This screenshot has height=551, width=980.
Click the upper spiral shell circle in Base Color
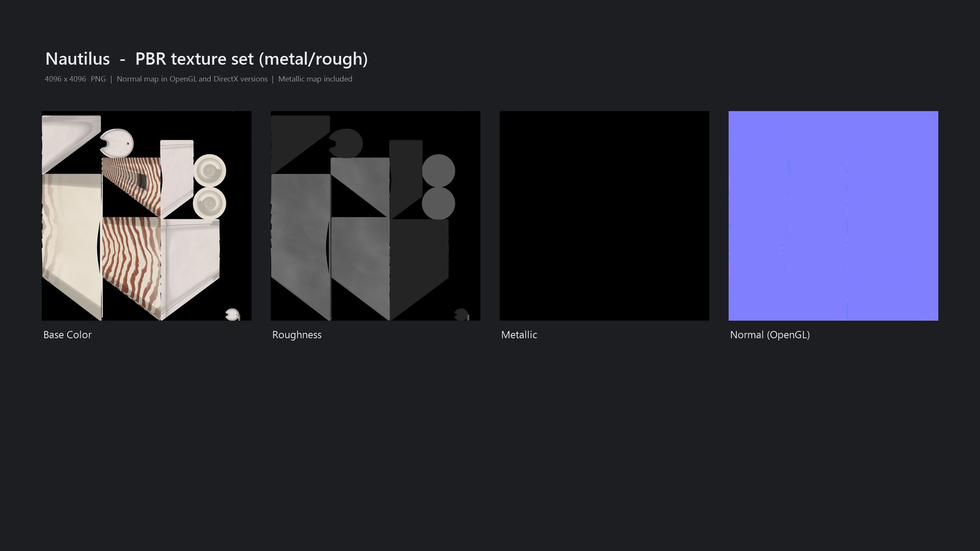coord(210,170)
